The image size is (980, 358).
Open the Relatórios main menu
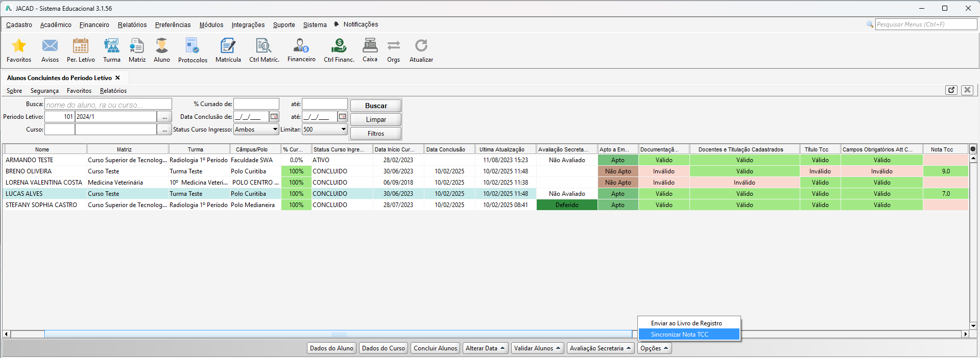132,24
